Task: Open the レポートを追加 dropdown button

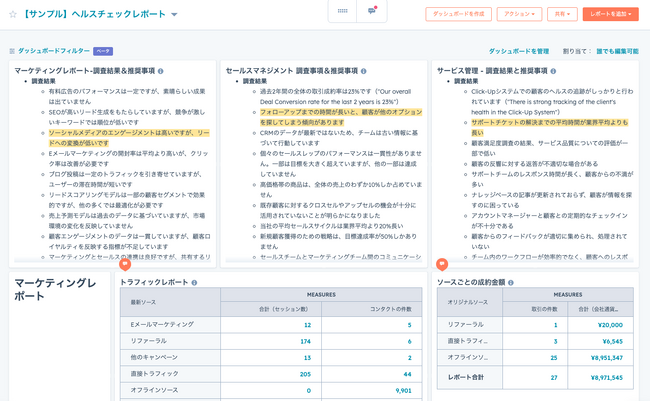Action: 610,14
